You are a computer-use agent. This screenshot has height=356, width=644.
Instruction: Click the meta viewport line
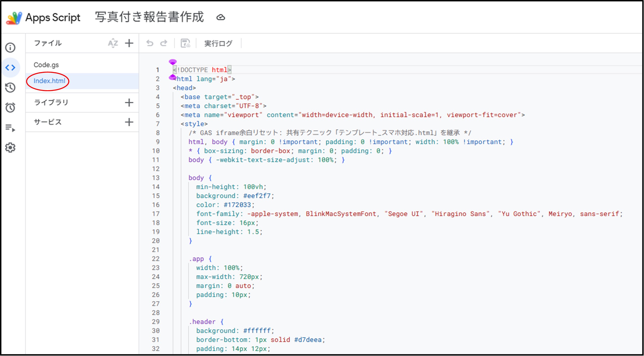click(x=353, y=115)
